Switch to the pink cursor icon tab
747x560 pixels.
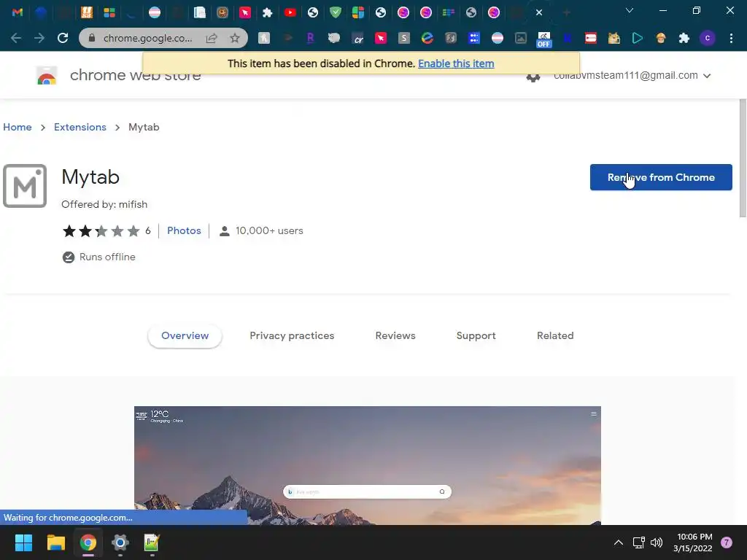(245, 12)
